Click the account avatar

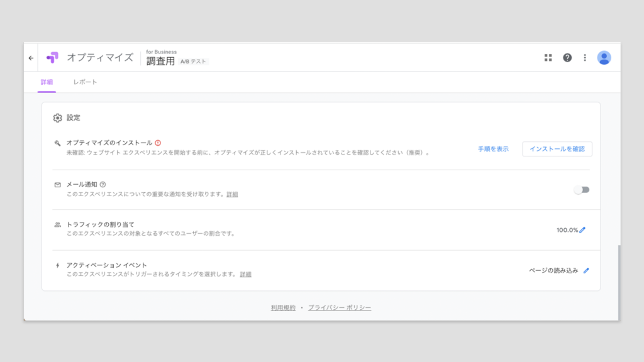click(604, 58)
